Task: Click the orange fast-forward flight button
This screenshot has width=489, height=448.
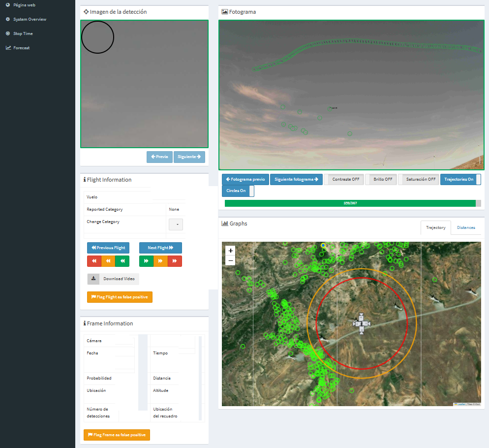Action: point(160,261)
